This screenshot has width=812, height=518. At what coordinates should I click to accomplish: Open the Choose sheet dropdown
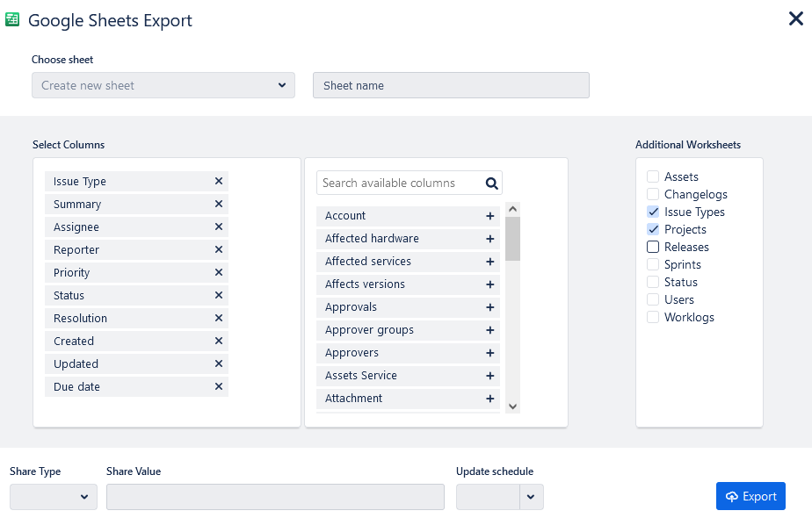(164, 85)
